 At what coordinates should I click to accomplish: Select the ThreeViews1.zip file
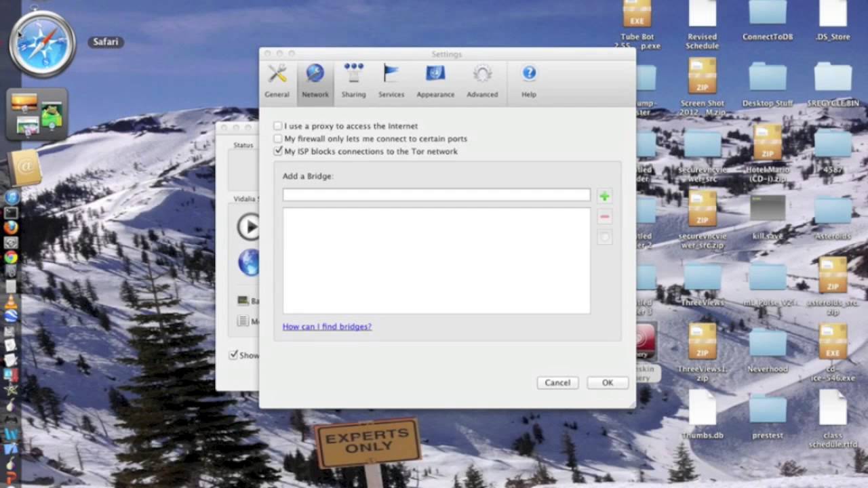click(702, 352)
